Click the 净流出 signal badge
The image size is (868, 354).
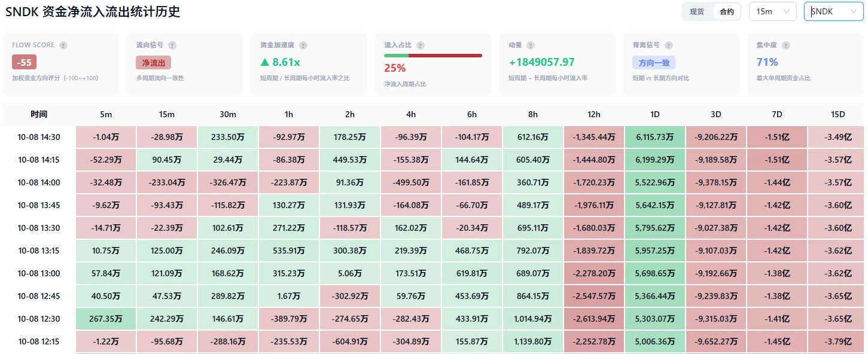154,62
